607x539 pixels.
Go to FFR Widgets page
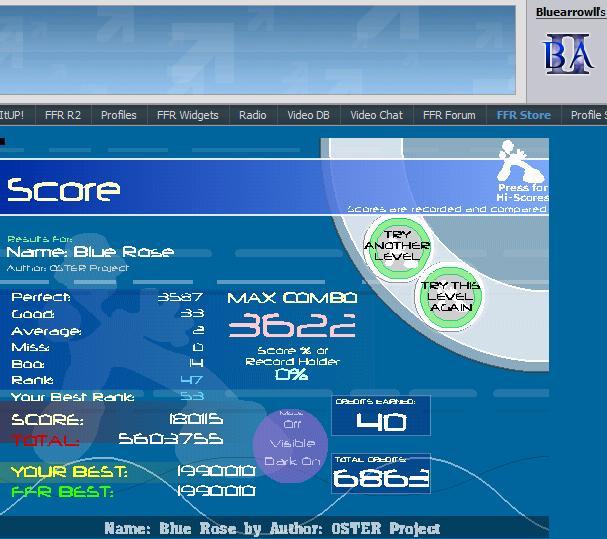(187, 115)
